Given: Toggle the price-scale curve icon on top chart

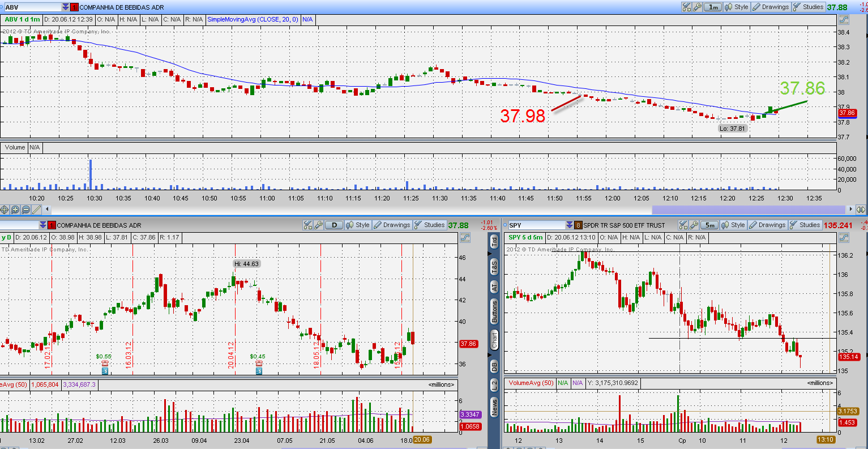Looking at the screenshot, I should tap(844, 19).
